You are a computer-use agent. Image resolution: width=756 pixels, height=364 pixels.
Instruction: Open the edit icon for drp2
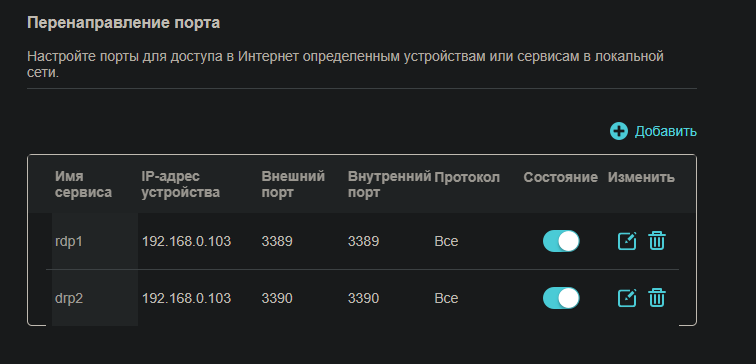coord(627,298)
